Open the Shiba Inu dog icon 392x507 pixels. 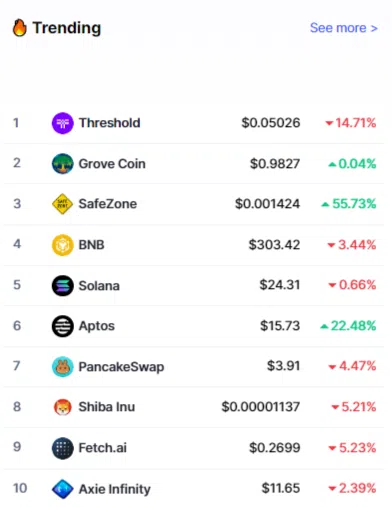tap(62, 407)
